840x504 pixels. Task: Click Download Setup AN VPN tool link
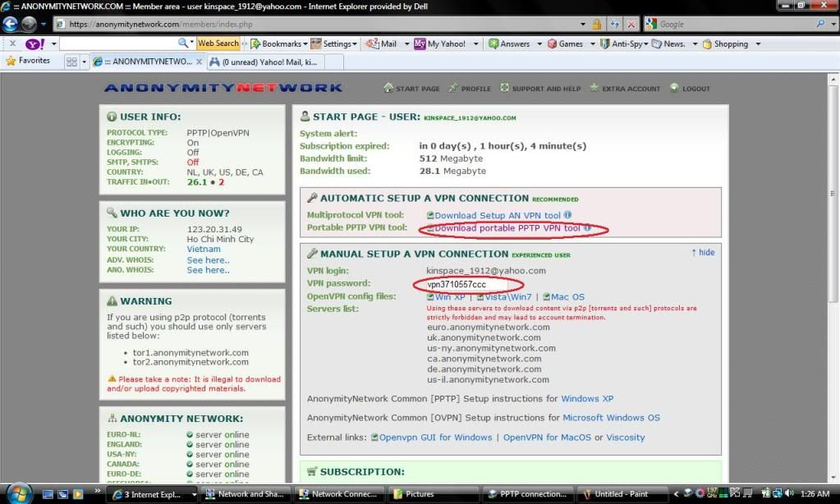tap(497, 215)
